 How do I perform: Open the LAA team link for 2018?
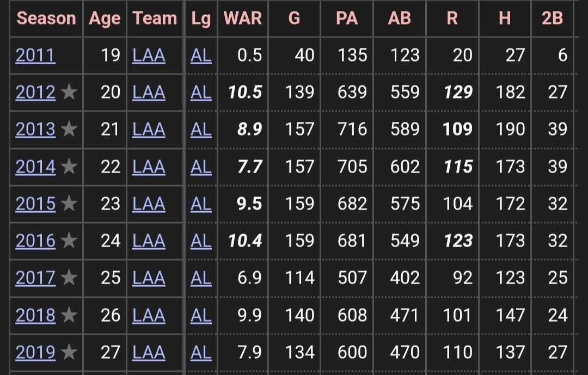click(x=149, y=315)
